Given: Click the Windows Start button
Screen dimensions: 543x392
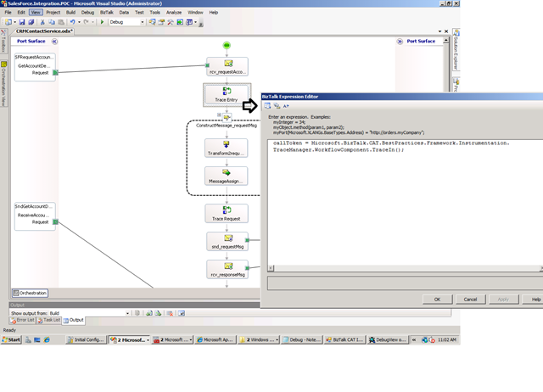Looking at the screenshot, I should click(x=11, y=339).
